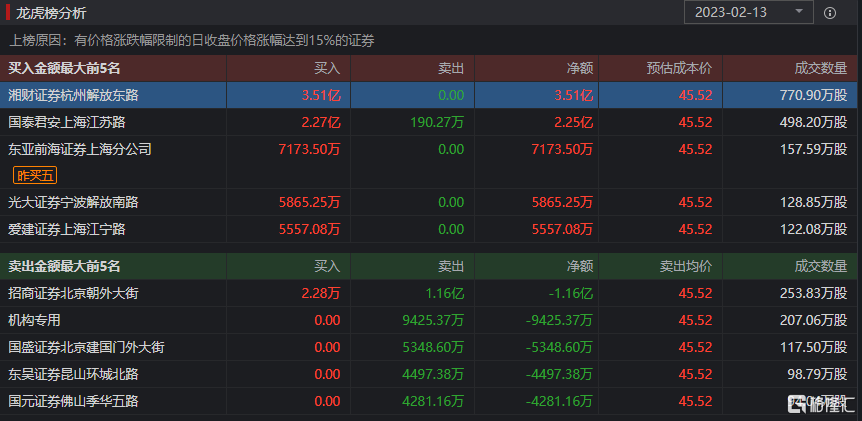The width and height of the screenshot is (862, 421).
Task: Select 东吴证券昆山环城北路 row name
Action: (73, 374)
